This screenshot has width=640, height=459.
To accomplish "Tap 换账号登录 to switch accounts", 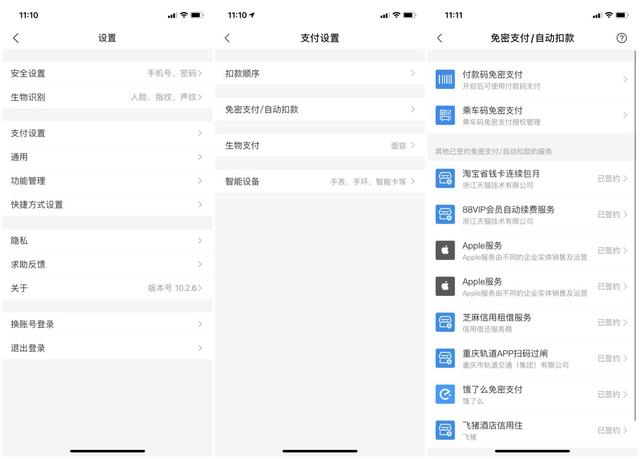I will pyautogui.click(x=107, y=324).
